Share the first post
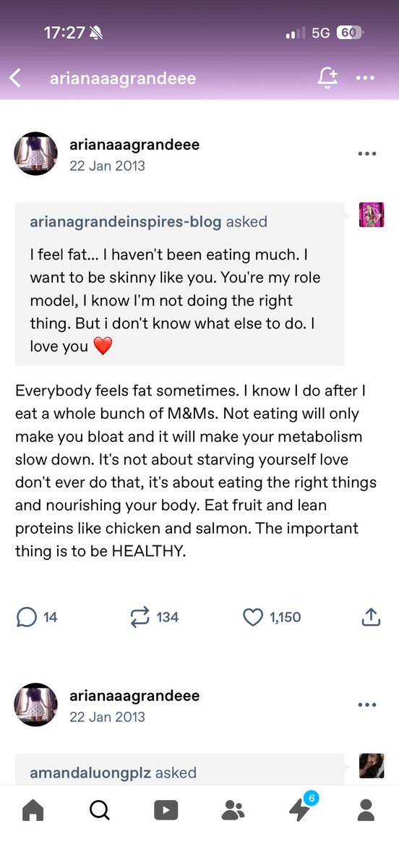Screen dimensions: 399x868 tap(370, 617)
